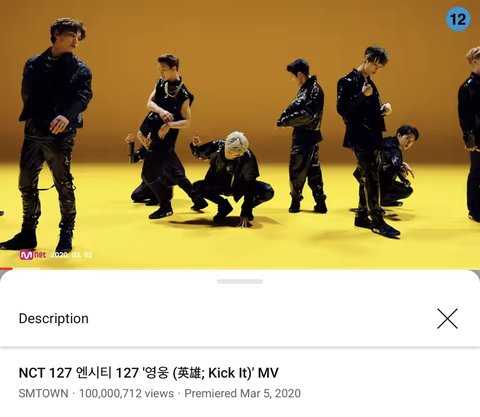Click the Premiered Mar 5, 2020 date

point(243,393)
